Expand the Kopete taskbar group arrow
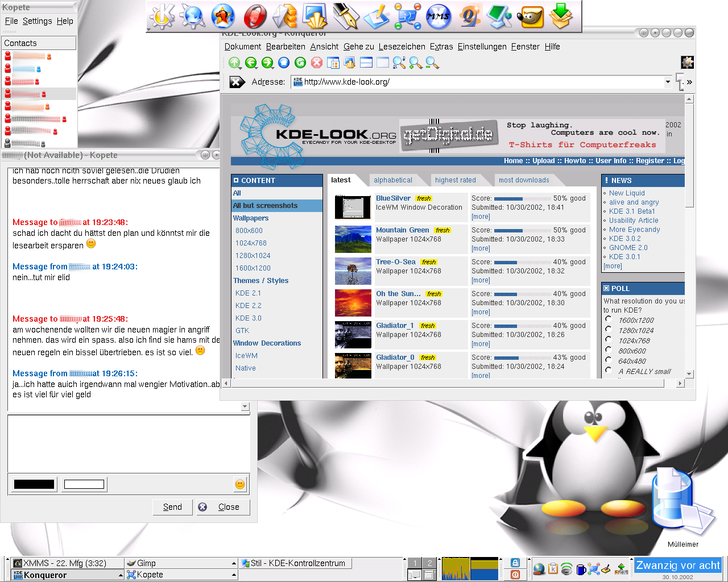 [x=234, y=575]
